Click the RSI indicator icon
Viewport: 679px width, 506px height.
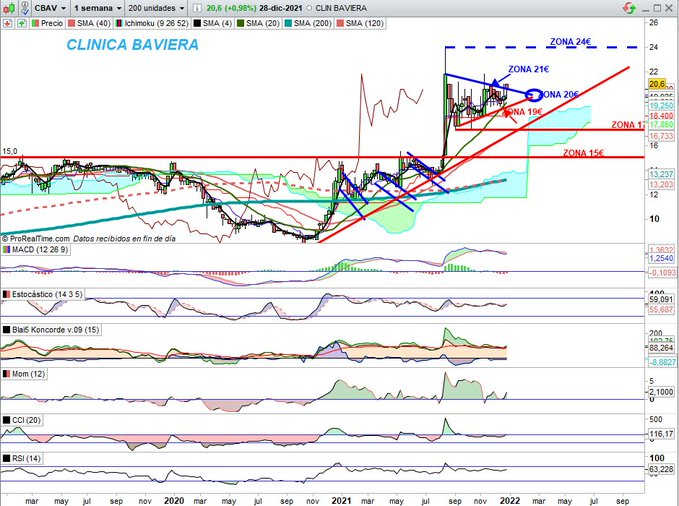coord(6,458)
